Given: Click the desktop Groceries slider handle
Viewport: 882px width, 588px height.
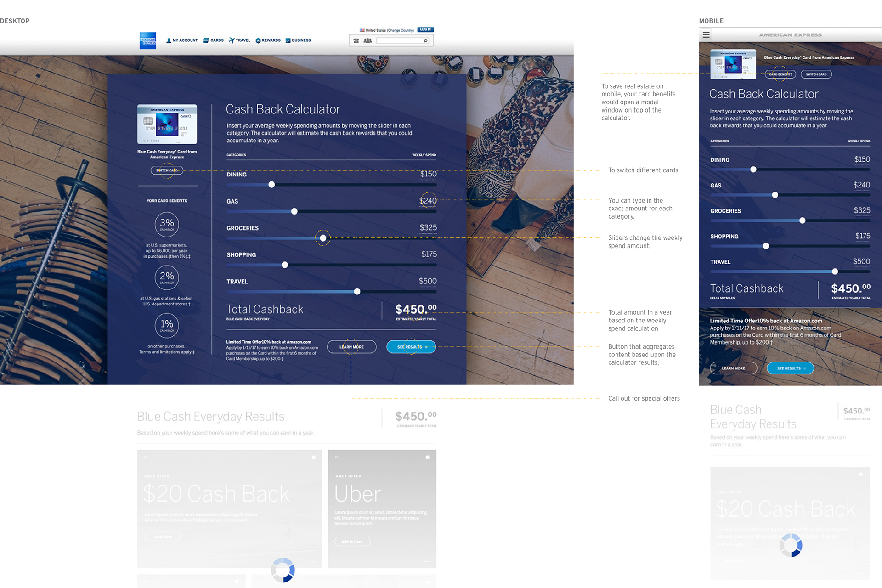Looking at the screenshot, I should coord(323,238).
